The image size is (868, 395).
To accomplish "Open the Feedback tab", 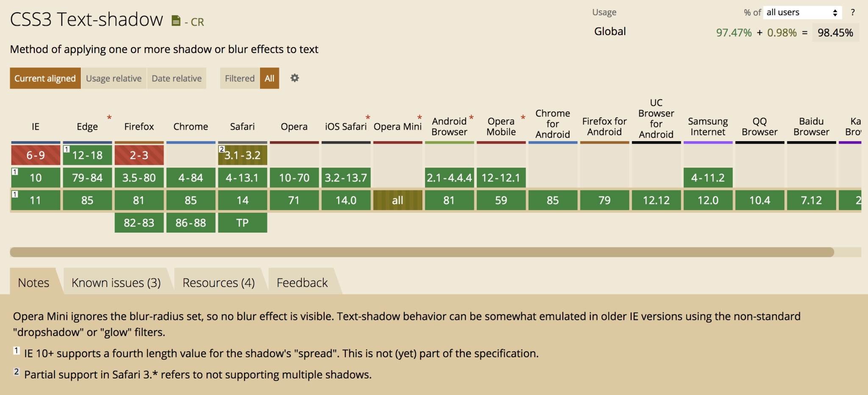I will coord(302,282).
